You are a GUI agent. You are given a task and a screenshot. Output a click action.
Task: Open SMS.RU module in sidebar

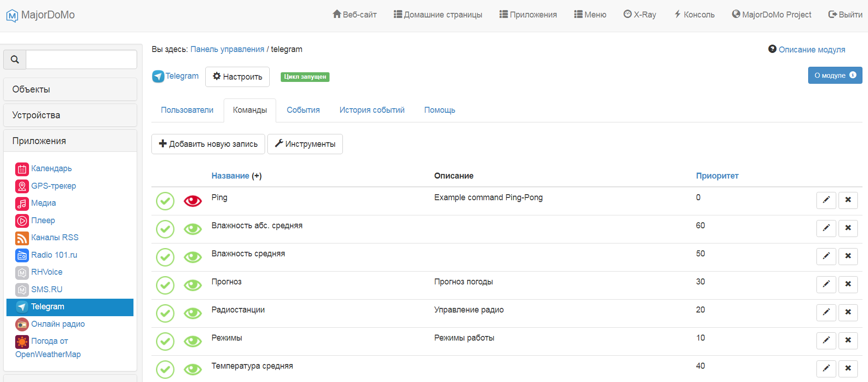pos(39,289)
